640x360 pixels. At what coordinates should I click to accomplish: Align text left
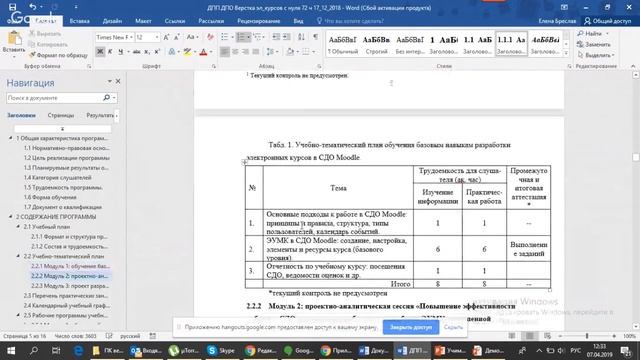click(224, 52)
